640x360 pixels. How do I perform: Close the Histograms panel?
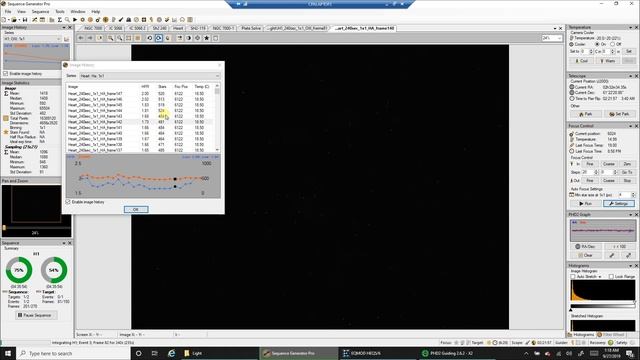[x=636, y=266]
